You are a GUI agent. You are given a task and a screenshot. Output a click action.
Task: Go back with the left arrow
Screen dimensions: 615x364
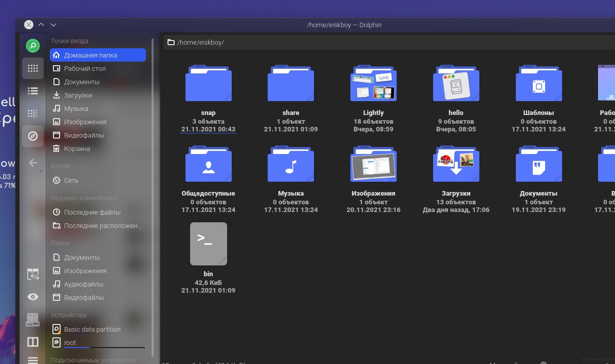pos(32,163)
